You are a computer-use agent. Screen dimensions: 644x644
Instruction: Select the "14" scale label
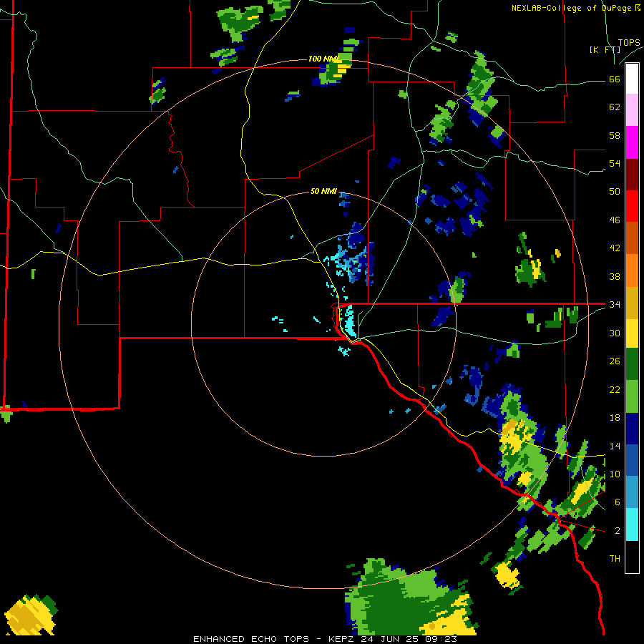615,446
